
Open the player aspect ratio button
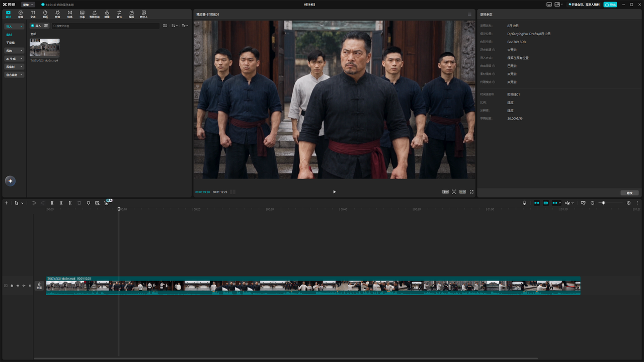462,192
